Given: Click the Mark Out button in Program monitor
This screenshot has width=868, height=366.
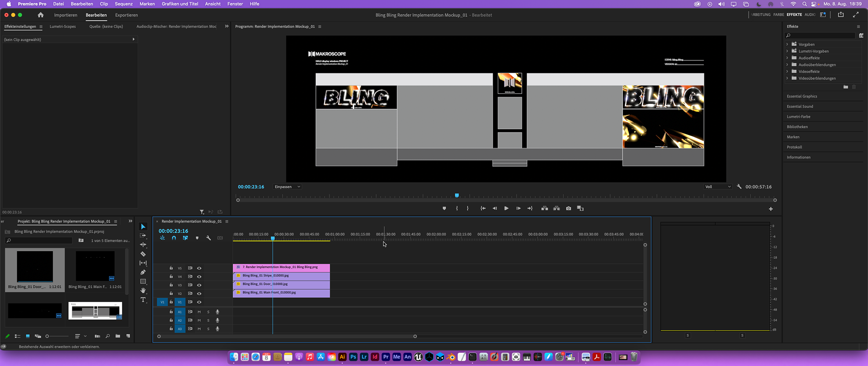Looking at the screenshot, I should pos(467,208).
